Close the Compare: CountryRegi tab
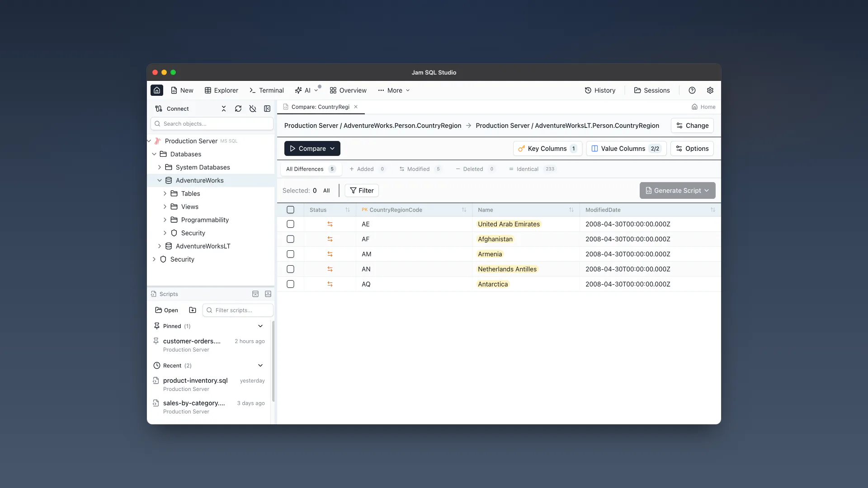Viewport: 868px width, 488px height. [x=356, y=107]
